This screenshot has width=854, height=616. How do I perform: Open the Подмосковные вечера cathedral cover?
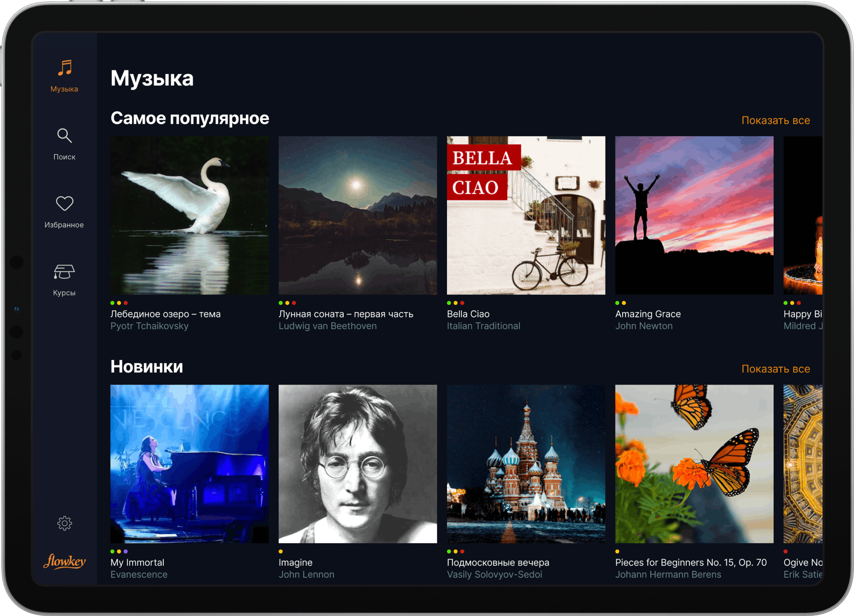[526, 464]
